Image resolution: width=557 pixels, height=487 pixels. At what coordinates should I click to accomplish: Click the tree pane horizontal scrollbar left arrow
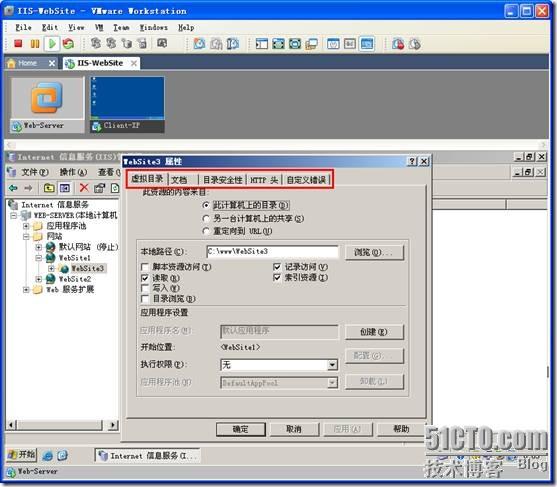coord(11,424)
